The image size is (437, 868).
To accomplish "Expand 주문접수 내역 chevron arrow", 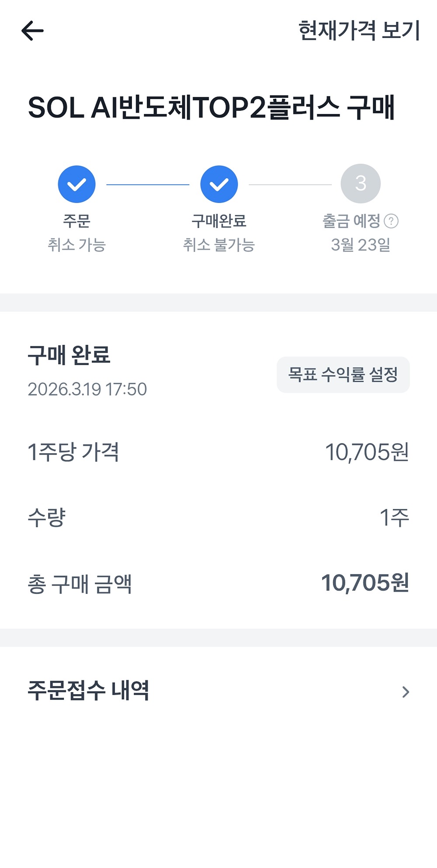I will click(x=406, y=692).
